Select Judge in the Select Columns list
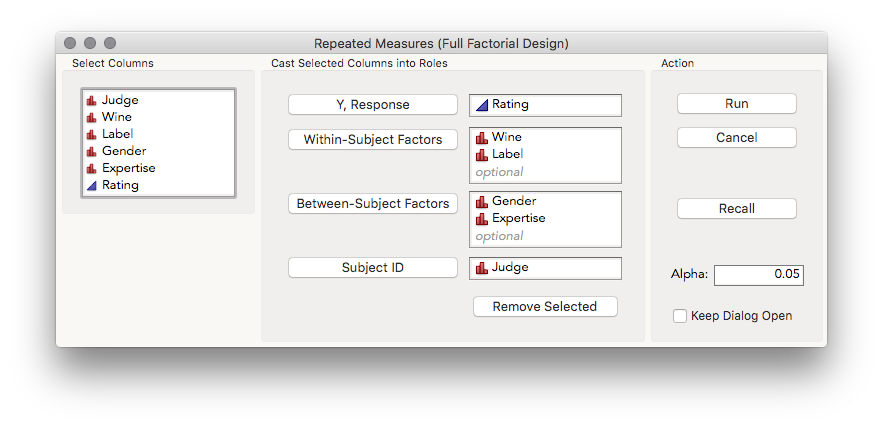 click(x=158, y=100)
